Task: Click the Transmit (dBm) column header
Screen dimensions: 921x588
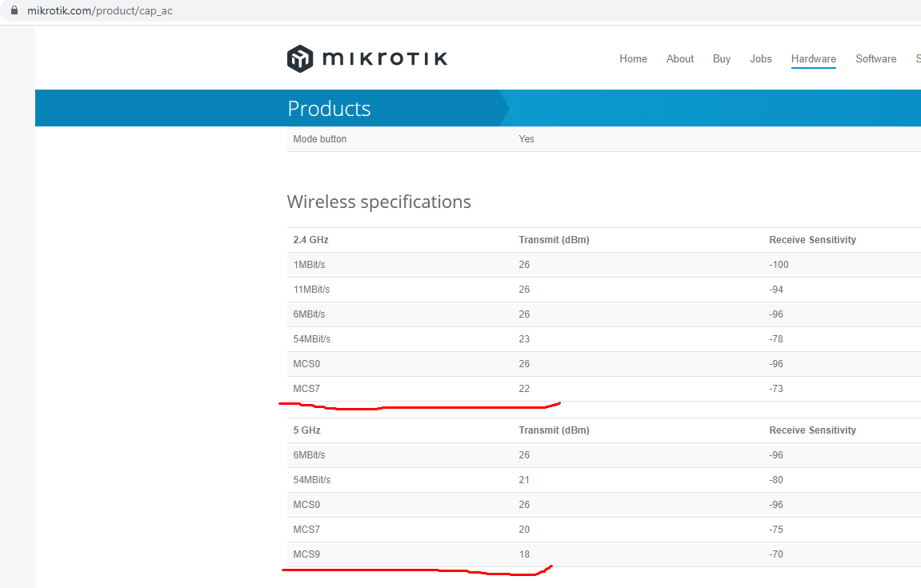Action: [554, 239]
